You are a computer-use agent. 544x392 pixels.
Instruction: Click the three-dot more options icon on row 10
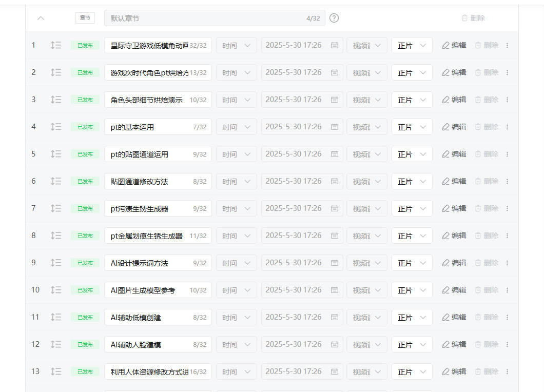(507, 290)
